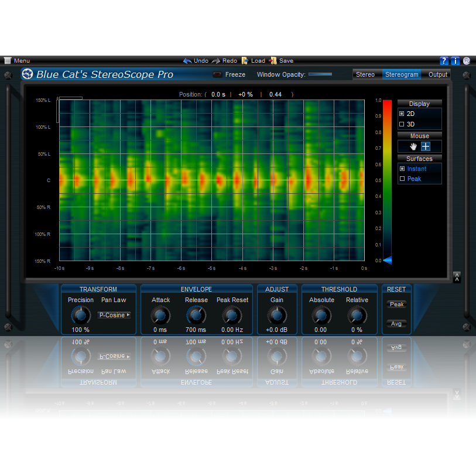Switch to the Stereo tab

tap(366, 74)
